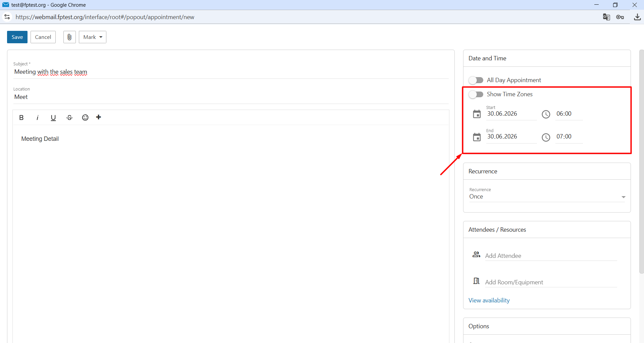
Task: Edit the End date 30.06.2026 field
Action: [511, 137]
